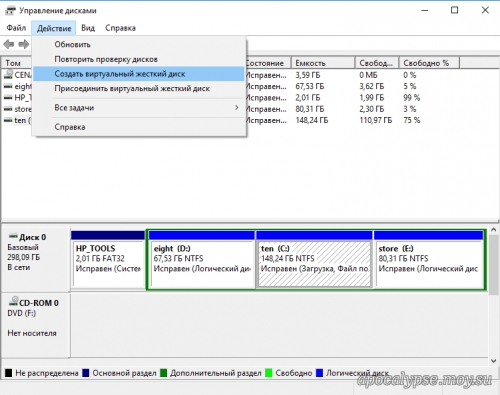Click the CD-ROM 0 DVD (F:) panel
This screenshot has height=395, width=500.
(x=35, y=325)
